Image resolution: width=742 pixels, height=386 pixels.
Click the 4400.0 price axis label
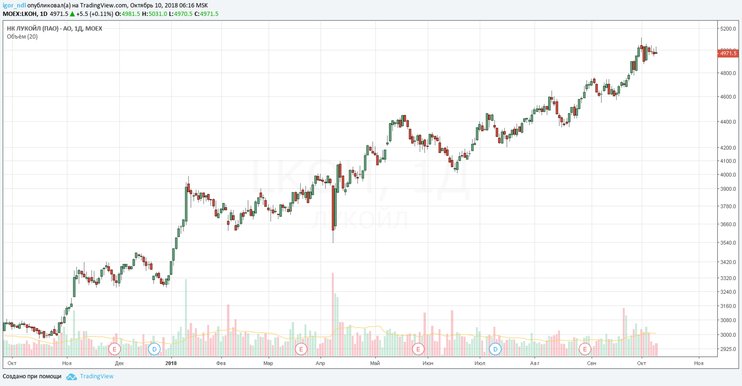[729, 122]
